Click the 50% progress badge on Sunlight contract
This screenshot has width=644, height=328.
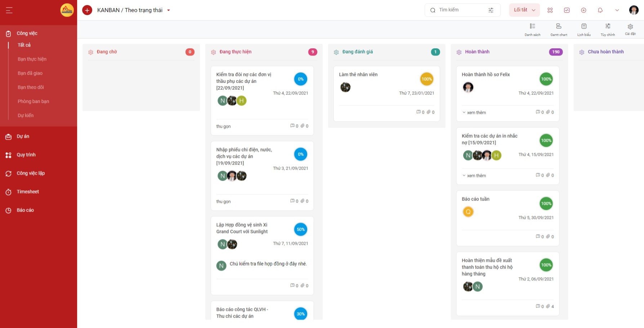click(301, 229)
